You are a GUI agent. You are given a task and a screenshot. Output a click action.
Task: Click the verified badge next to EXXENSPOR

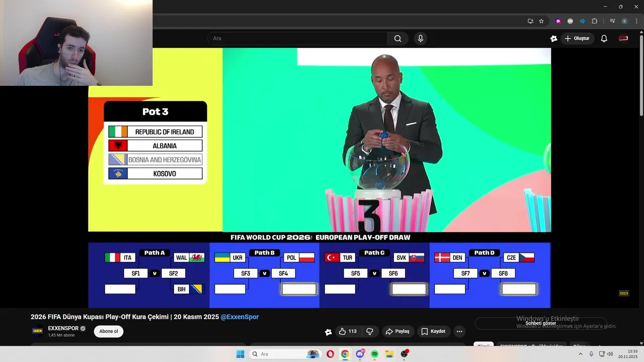tap(83, 329)
